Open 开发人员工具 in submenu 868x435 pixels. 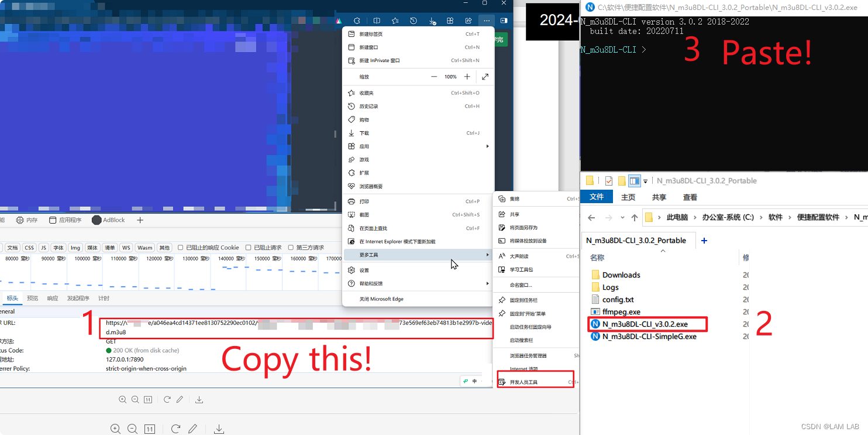(x=536, y=382)
